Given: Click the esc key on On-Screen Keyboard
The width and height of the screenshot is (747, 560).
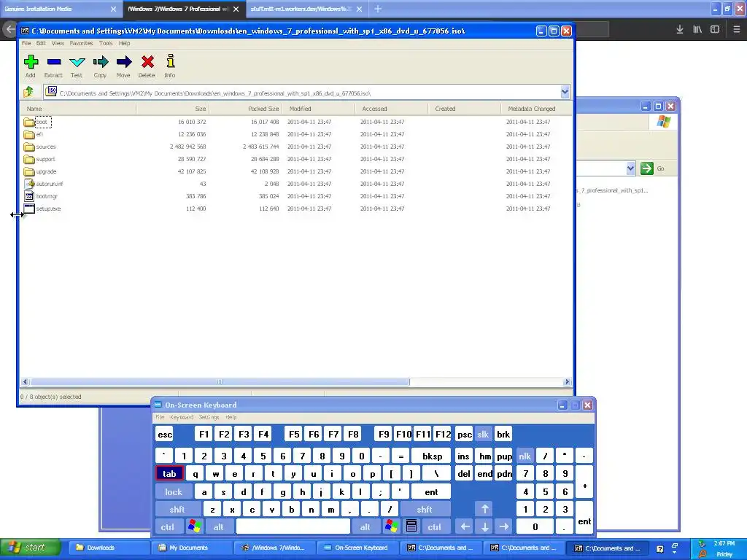Looking at the screenshot, I should pos(165,435).
